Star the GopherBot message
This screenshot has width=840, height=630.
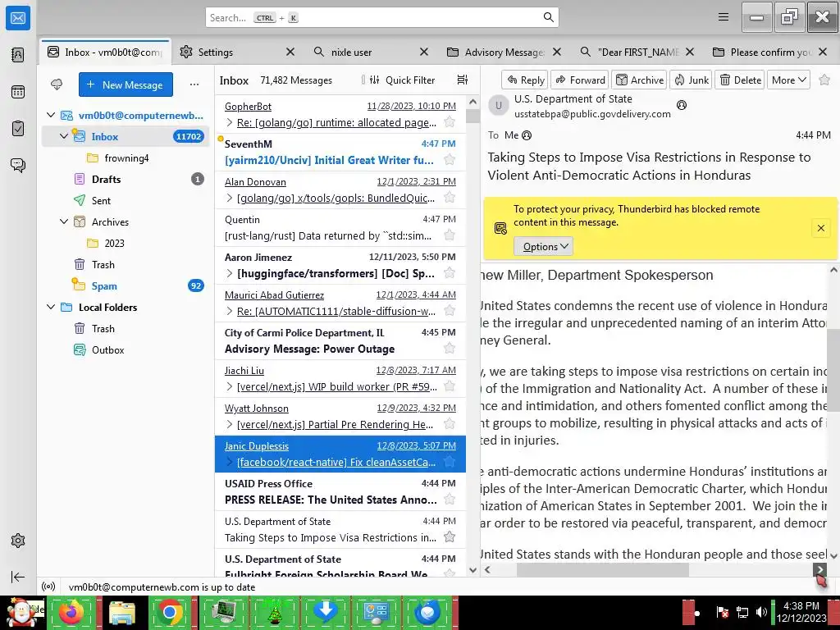click(450, 122)
